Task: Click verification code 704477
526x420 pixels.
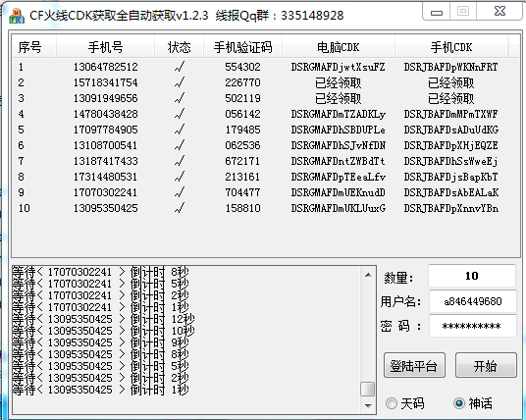Action: tap(242, 192)
